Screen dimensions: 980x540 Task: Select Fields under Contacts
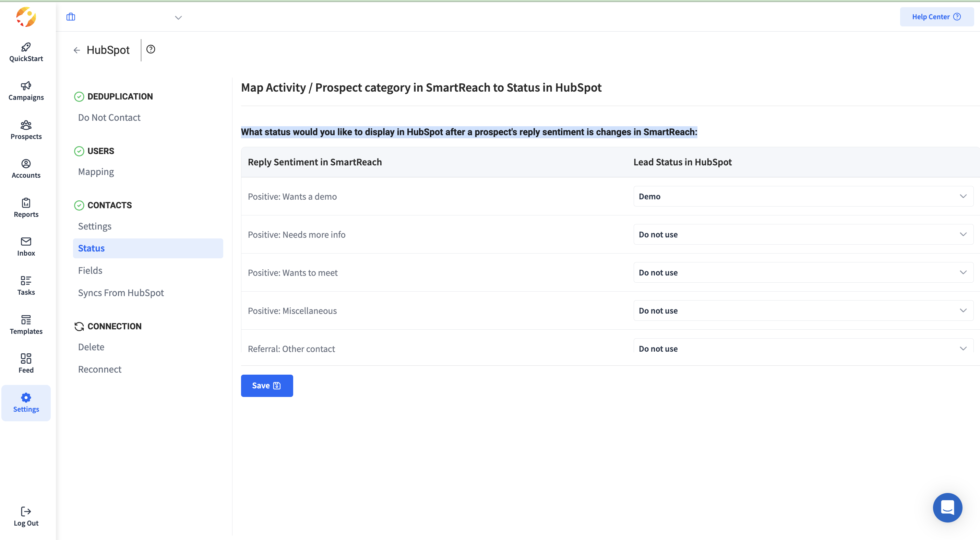tap(90, 271)
